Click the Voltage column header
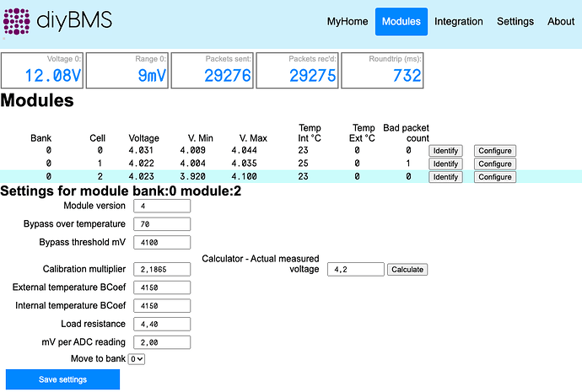 (x=144, y=138)
